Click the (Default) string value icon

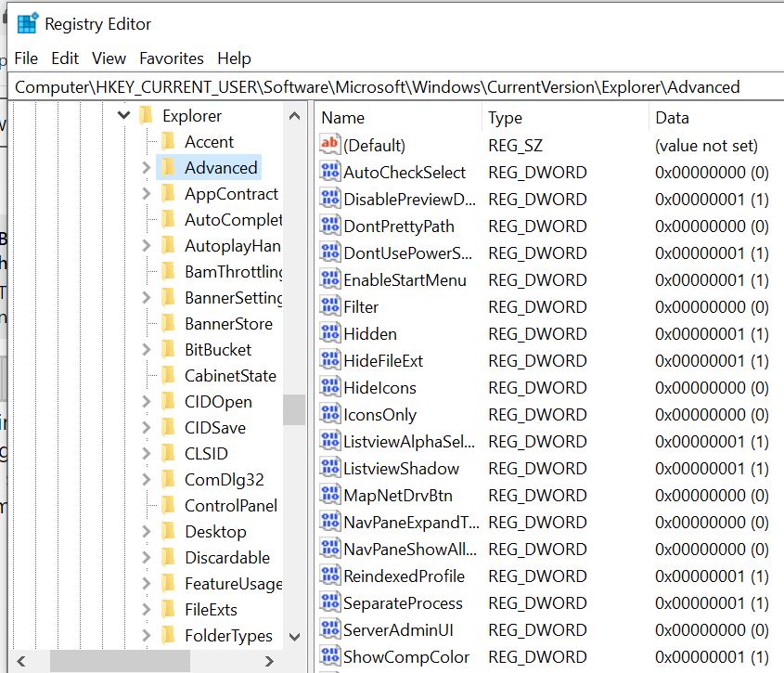click(x=330, y=145)
